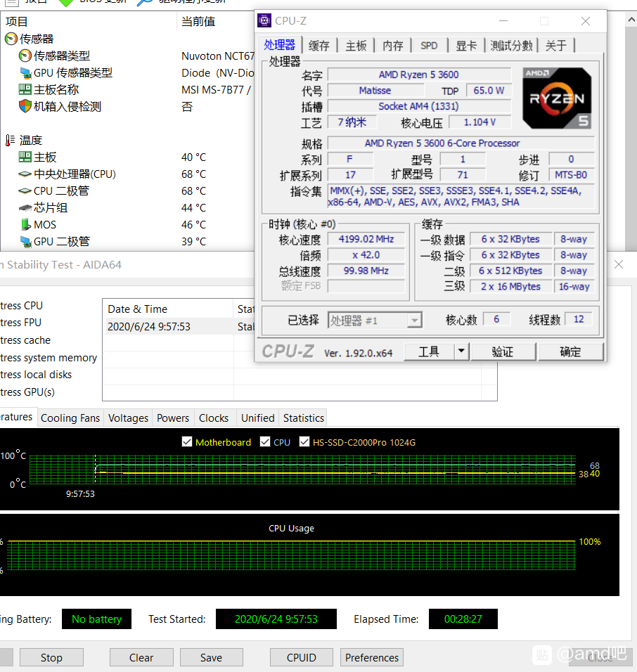Image resolution: width=637 pixels, height=672 pixels.
Task: Click the board icon beside 主板 temperature
Action: click(25, 157)
